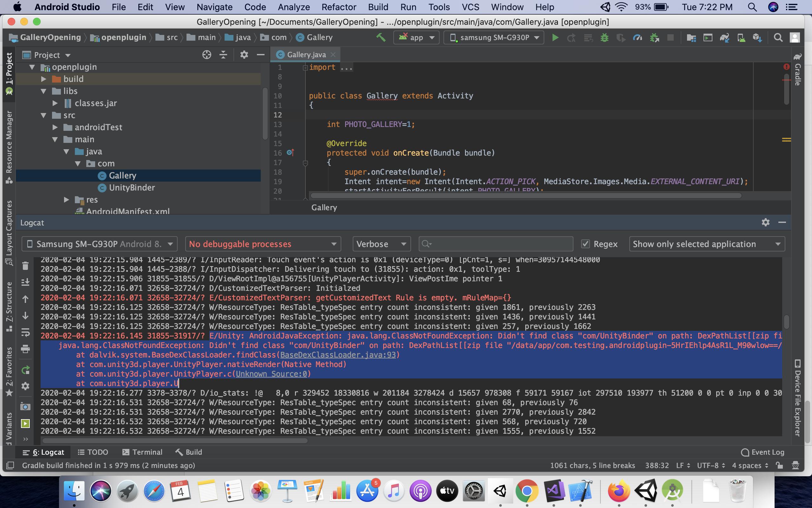This screenshot has width=812, height=508.
Task: Click the red error indicator in editor
Action: coord(786,67)
